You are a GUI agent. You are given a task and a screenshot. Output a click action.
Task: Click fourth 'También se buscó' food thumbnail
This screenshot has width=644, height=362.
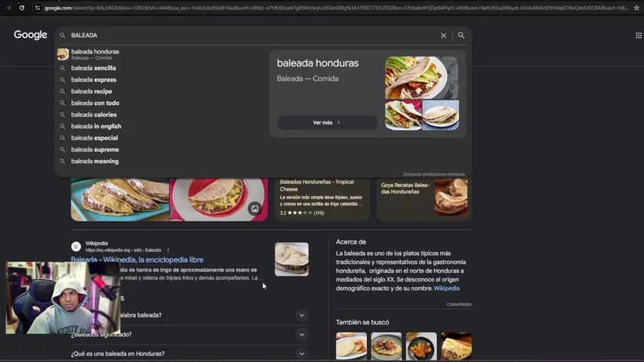pos(456,346)
